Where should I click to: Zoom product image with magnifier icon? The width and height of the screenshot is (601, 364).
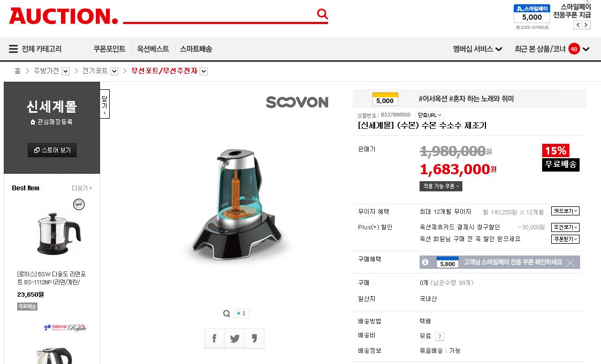[x=226, y=313]
